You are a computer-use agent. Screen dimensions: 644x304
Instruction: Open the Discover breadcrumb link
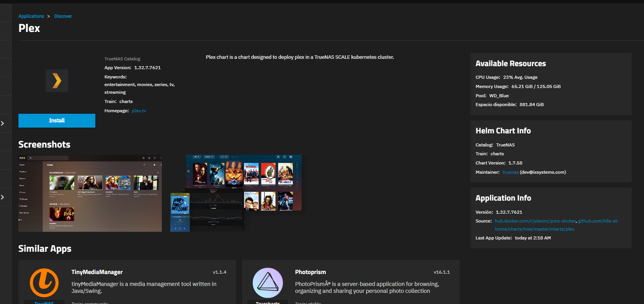[63, 16]
